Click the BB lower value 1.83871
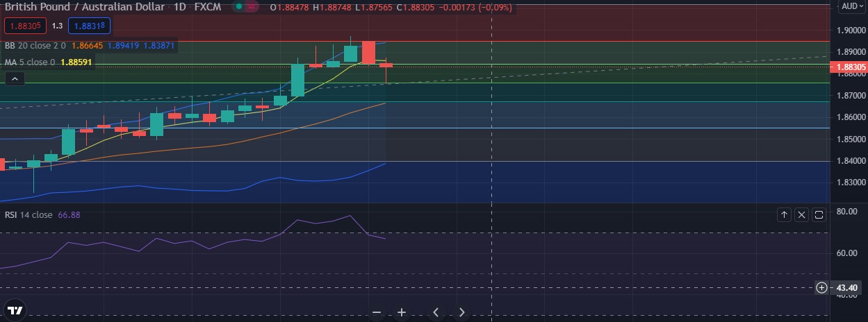The height and width of the screenshot is (322, 868). tap(158, 46)
